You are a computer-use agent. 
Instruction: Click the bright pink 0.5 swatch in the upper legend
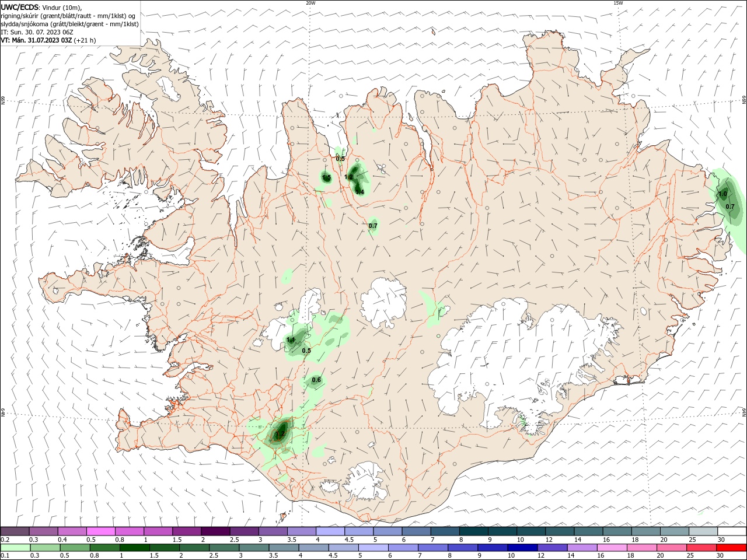pos(100,531)
